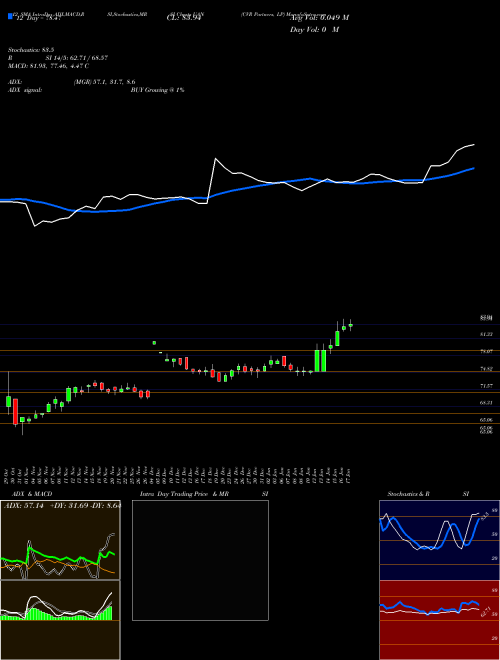The image size is (500, 660).
Task: Click the blue 12 Day SMA legend square
Action: tap(10, 16)
